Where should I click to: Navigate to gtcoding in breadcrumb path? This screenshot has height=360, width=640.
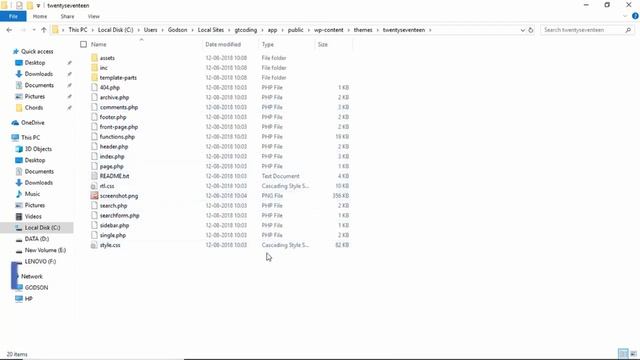point(246,30)
